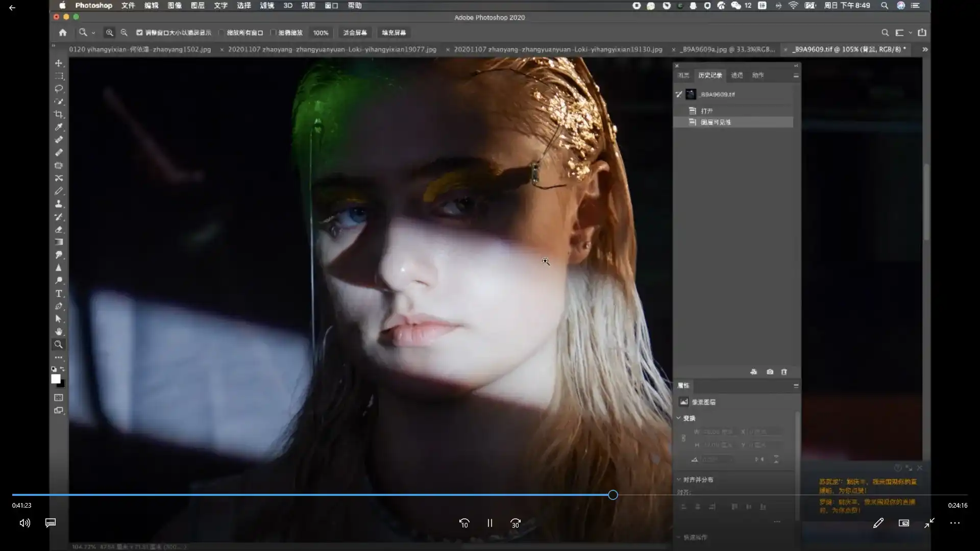The height and width of the screenshot is (551, 980).
Task: Create new snapshot with camera icon
Action: tap(770, 372)
